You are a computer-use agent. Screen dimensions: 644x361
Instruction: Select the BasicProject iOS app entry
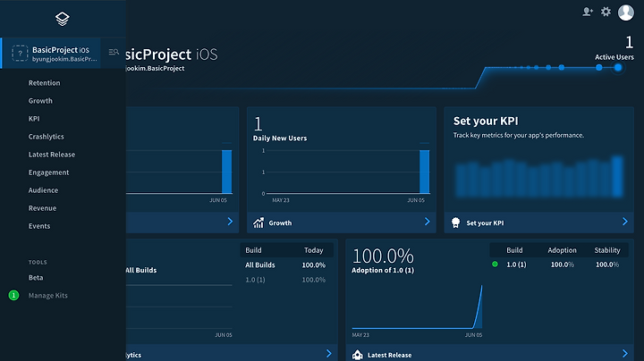51,54
